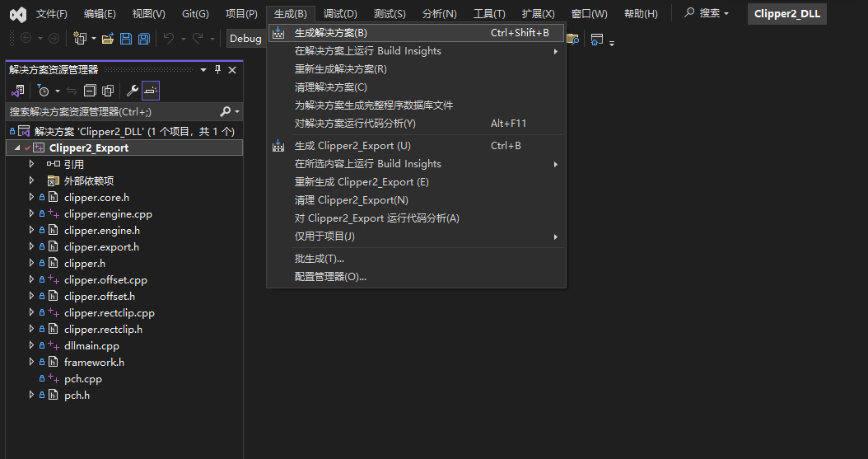The height and width of the screenshot is (459, 868).
Task: Expand the 引用 references node
Action: click(x=31, y=164)
